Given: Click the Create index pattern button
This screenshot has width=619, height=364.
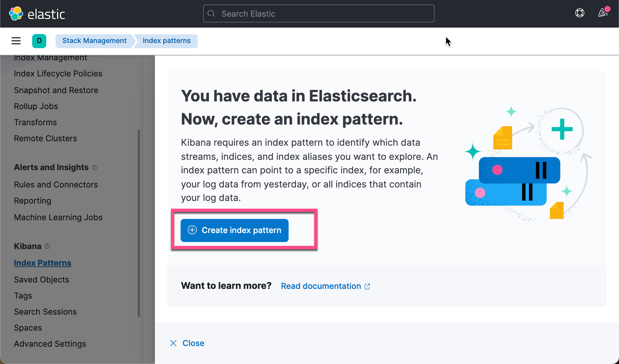Looking at the screenshot, I should click(234, 230).
